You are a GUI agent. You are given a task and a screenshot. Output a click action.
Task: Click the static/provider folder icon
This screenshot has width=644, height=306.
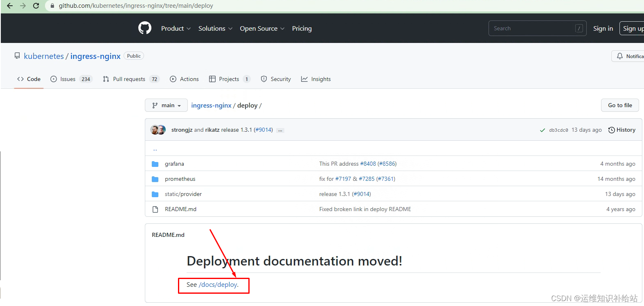pyautogui.click(x=155, y=194)
